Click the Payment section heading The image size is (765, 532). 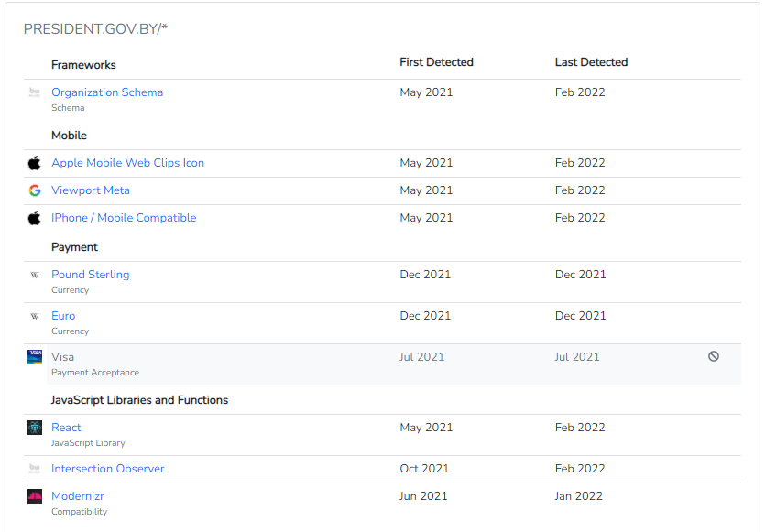click(x=74, y=247)
